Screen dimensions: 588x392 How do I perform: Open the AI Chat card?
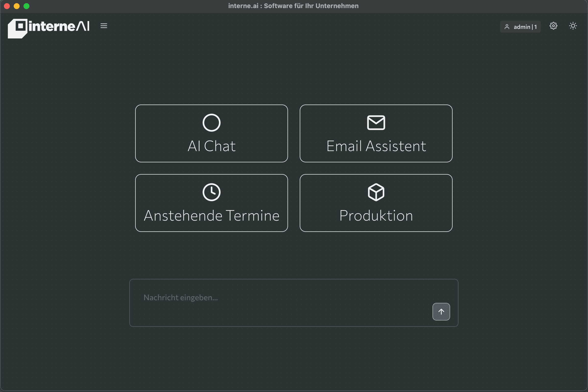coord(212,146)
